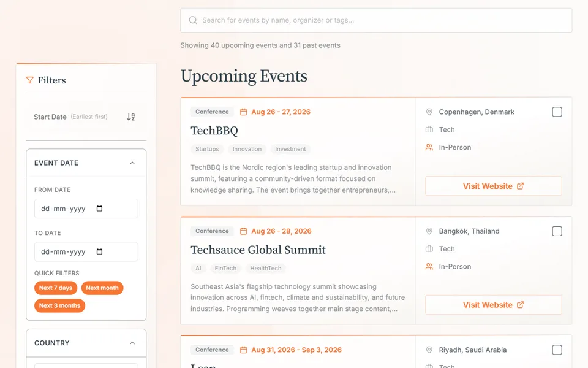
Task: Collapse the Country filter section
Action: [132, 343]
